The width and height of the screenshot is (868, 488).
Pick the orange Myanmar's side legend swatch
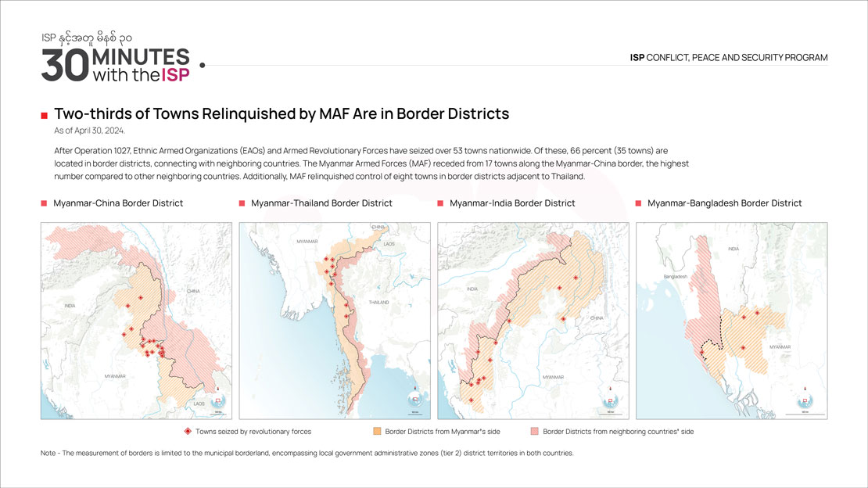point(377,431)
